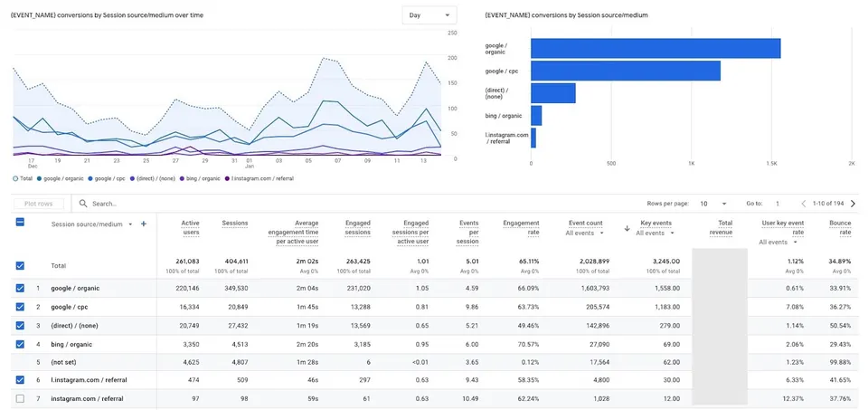Uncheck the (direct) / (none) row checkbox
The image size is (868, 410).
point(20,325)
